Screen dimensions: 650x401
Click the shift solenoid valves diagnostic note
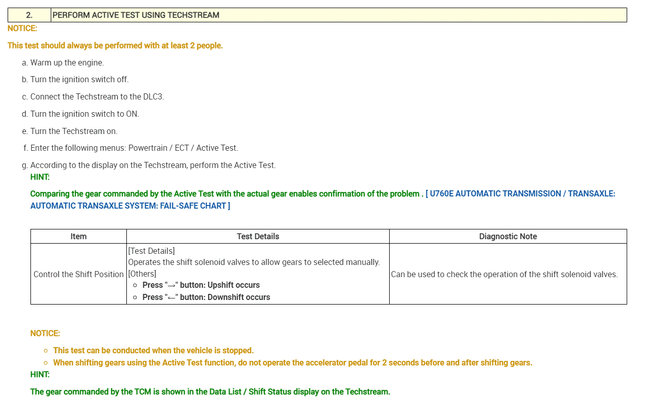[x=504, y=273]
